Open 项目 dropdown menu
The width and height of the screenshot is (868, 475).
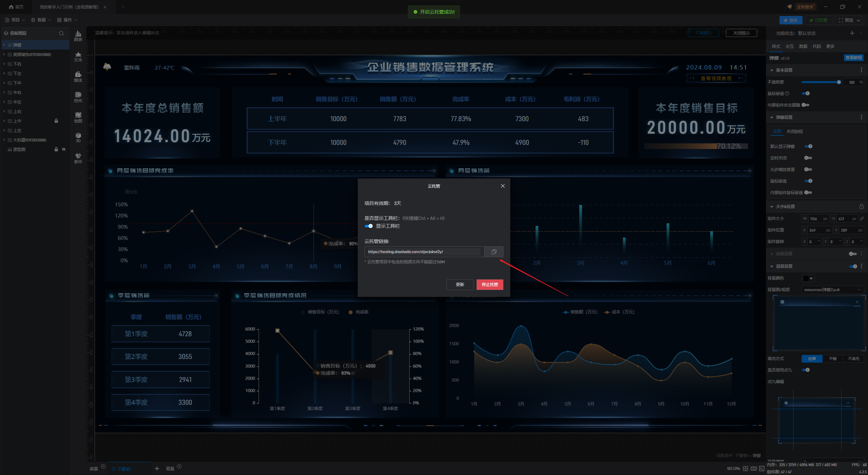[15, 20]
